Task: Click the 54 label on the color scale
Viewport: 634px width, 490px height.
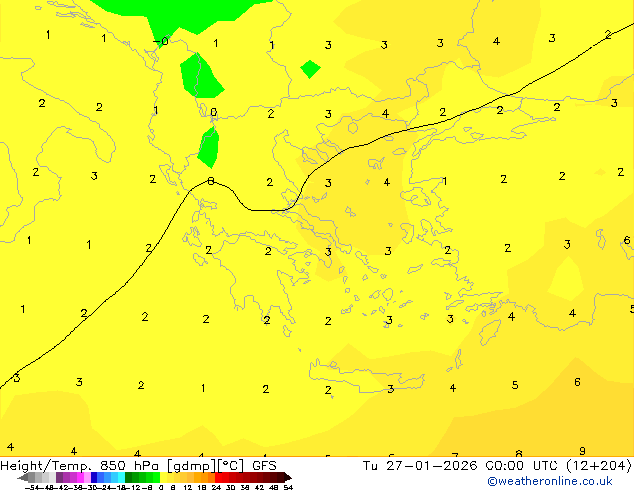Action: pyautogui.click(x=288, y=487)
